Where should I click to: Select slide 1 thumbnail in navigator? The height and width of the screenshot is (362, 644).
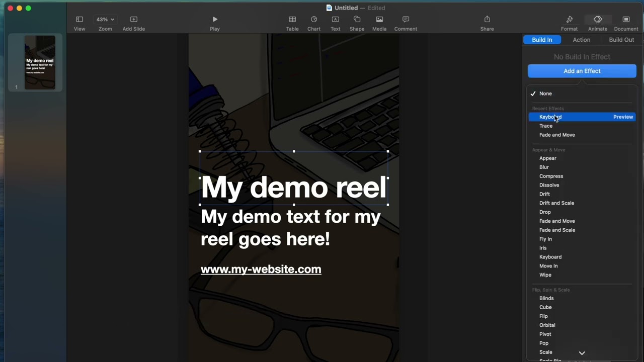pyautogui.click(x=40, y=62)
